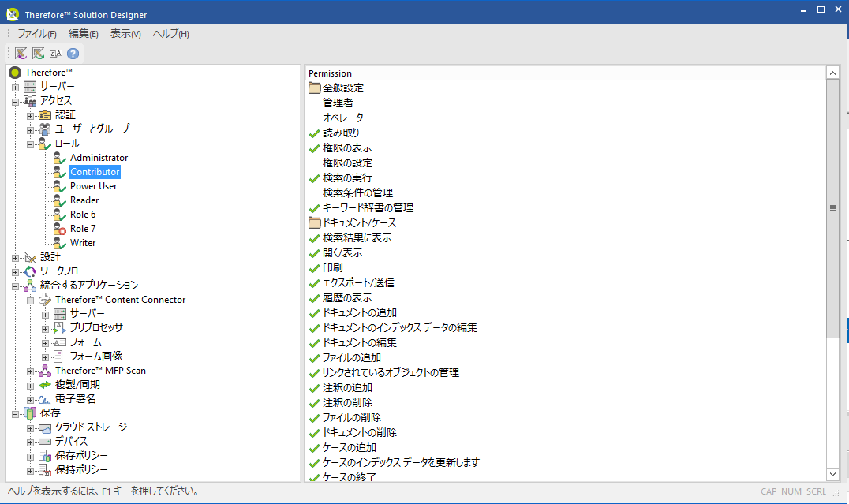
Task: Click the ドキュメント/ケース folder icon
Action: [315, 222]
